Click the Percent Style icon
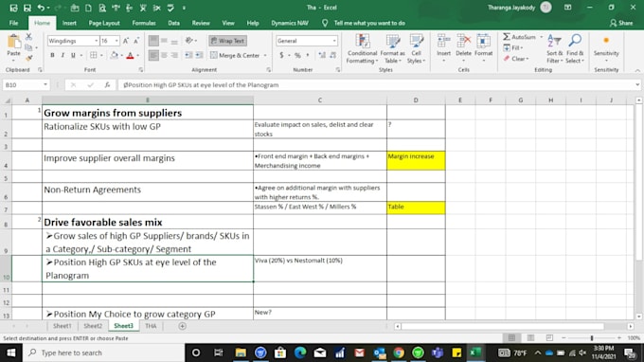 point(297,55)
